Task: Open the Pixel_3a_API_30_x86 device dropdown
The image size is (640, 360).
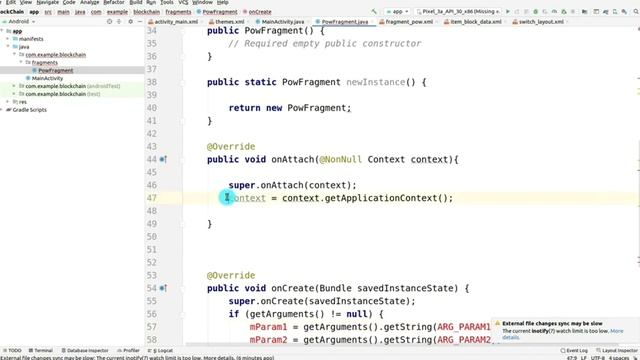Action: click(x=458, y=12)
